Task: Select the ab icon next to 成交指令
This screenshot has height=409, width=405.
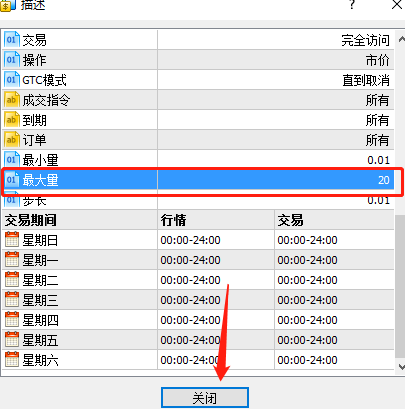Action: [12, 100]
